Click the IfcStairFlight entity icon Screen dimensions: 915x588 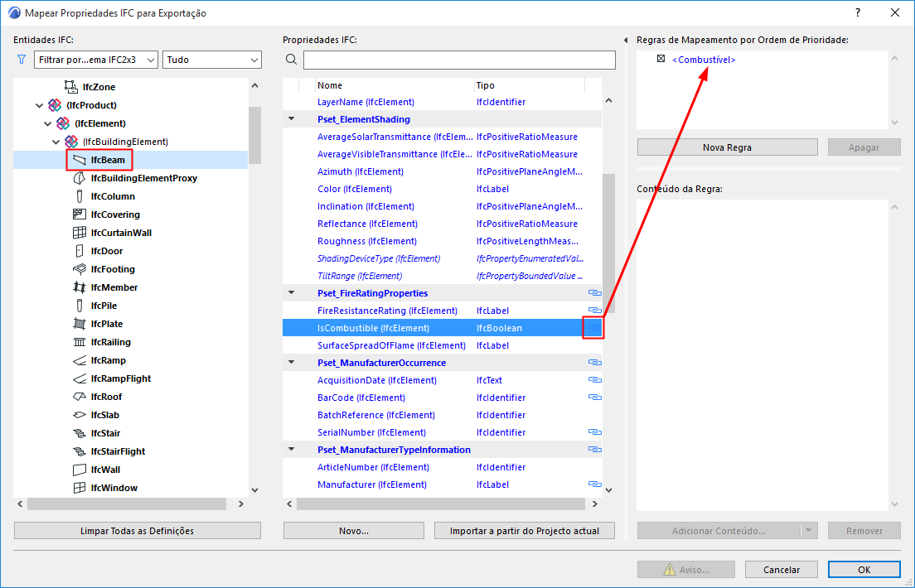click(80, 451)
